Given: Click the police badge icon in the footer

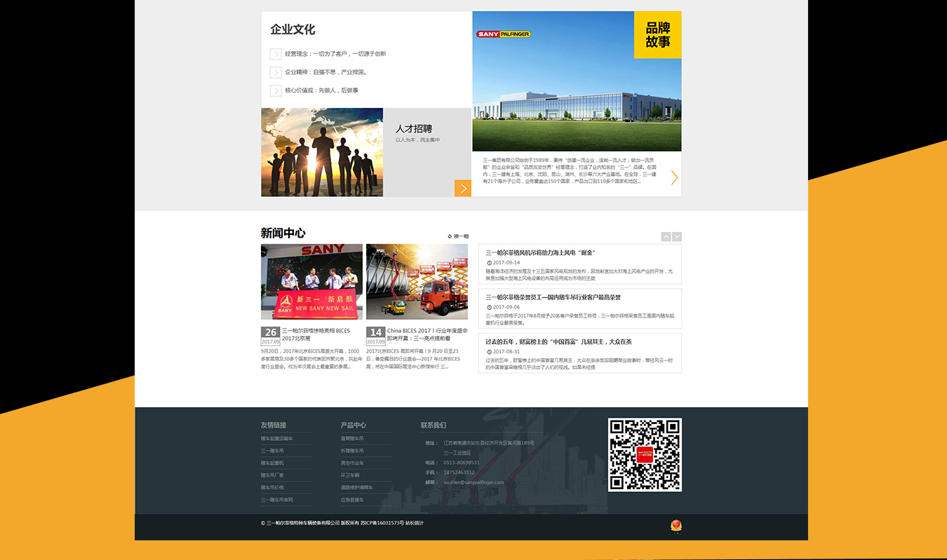Looking at the screenshot, I should pos(676,526).
